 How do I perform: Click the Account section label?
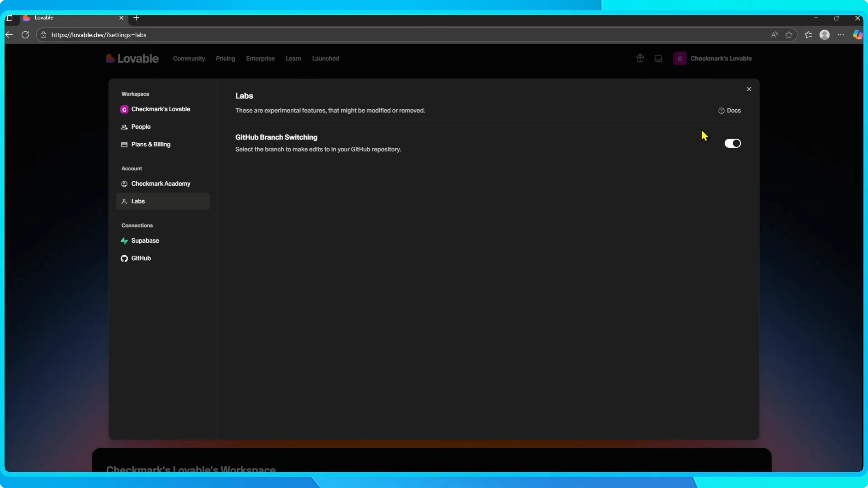[x=132, y=168]
